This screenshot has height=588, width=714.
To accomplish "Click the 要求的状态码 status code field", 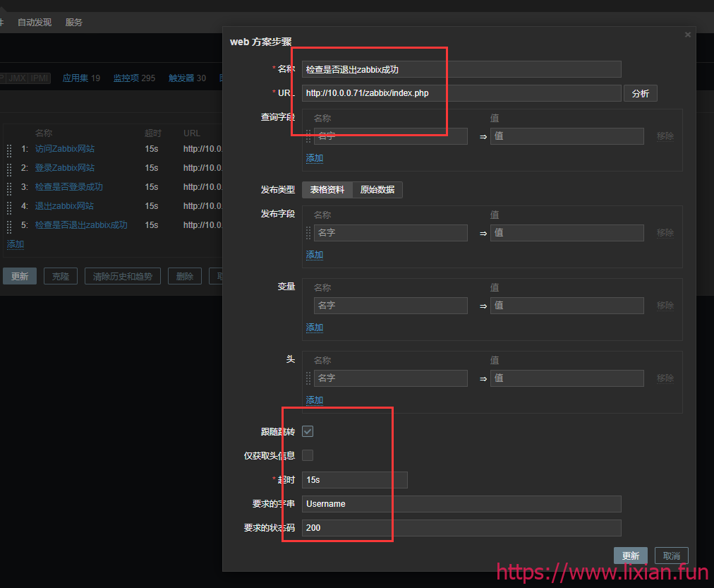I will [461, 528].
